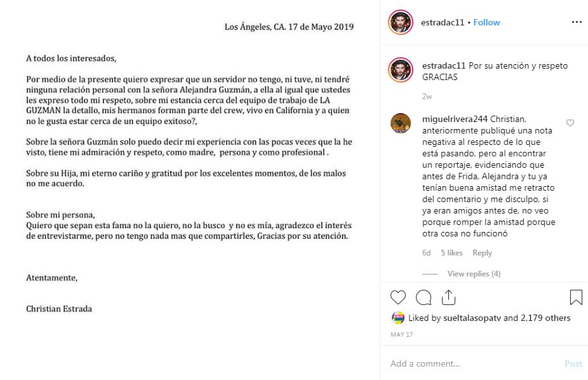Follow the account estradac11
Image resolution: width=588 pixels, height=380 pixels.
(486, 22)
